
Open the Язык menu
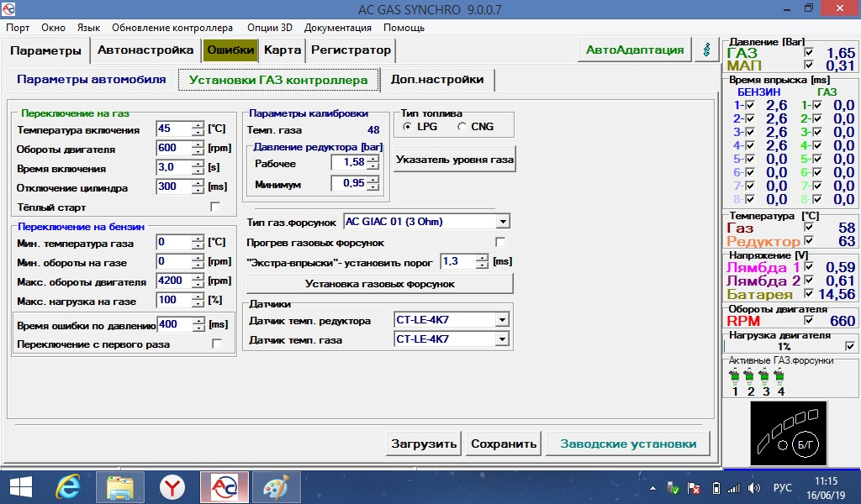point(88,28)
